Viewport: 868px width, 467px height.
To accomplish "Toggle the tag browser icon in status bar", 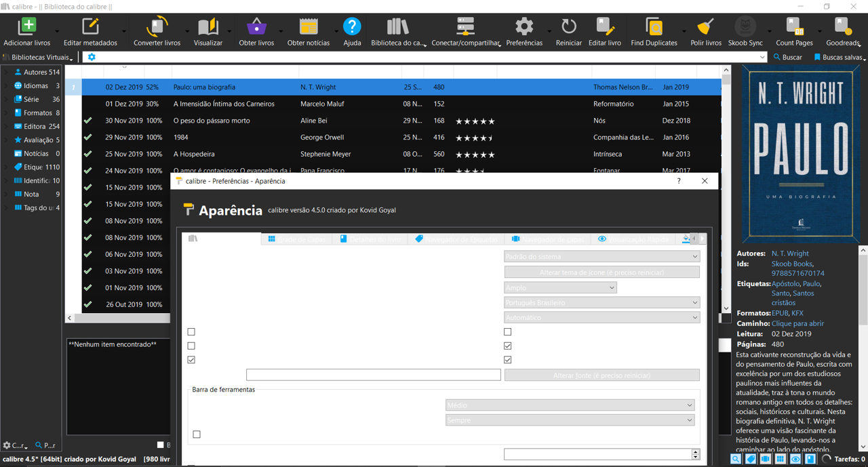I will (751, 459).
